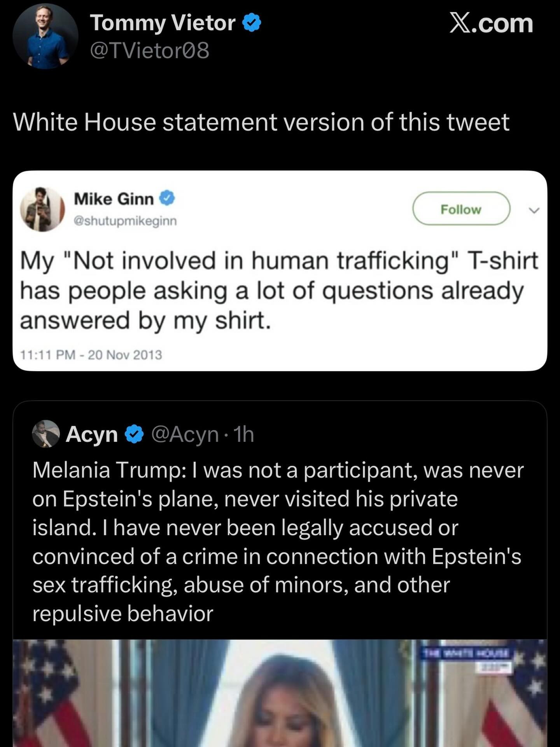This screenshot has width=560, height=747.
Task: Visit the @TVietor08 handle
Action: (x=150, y=51)
